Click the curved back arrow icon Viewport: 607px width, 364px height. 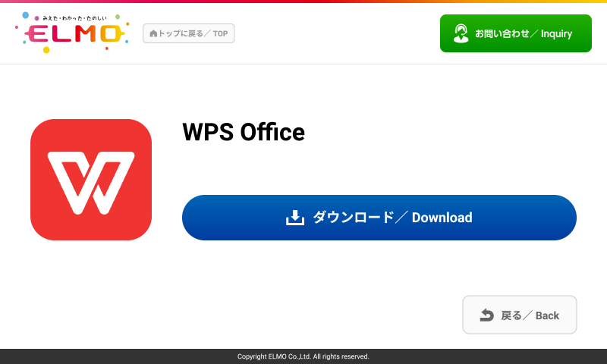pyautogui.click(x=486, y=315)
